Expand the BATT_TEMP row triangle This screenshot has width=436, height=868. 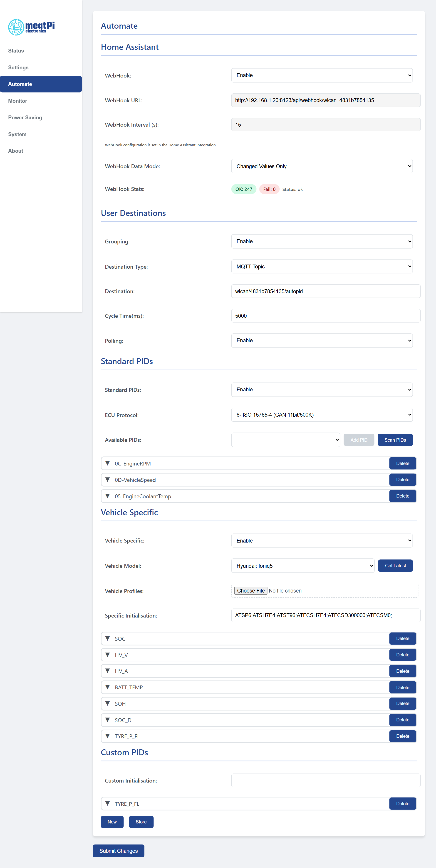point(107,687)
